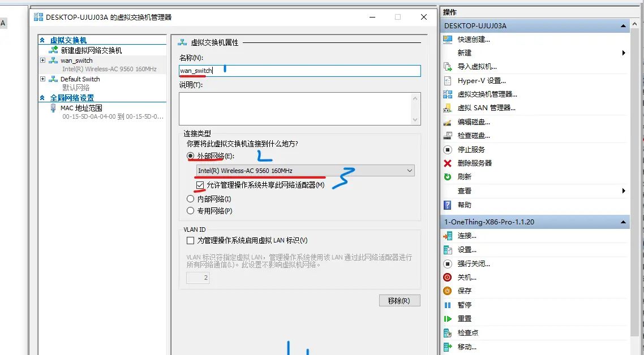Click the orange 保存 icon
The height and width of the screenshot is (355, 644).
[448, 291]
